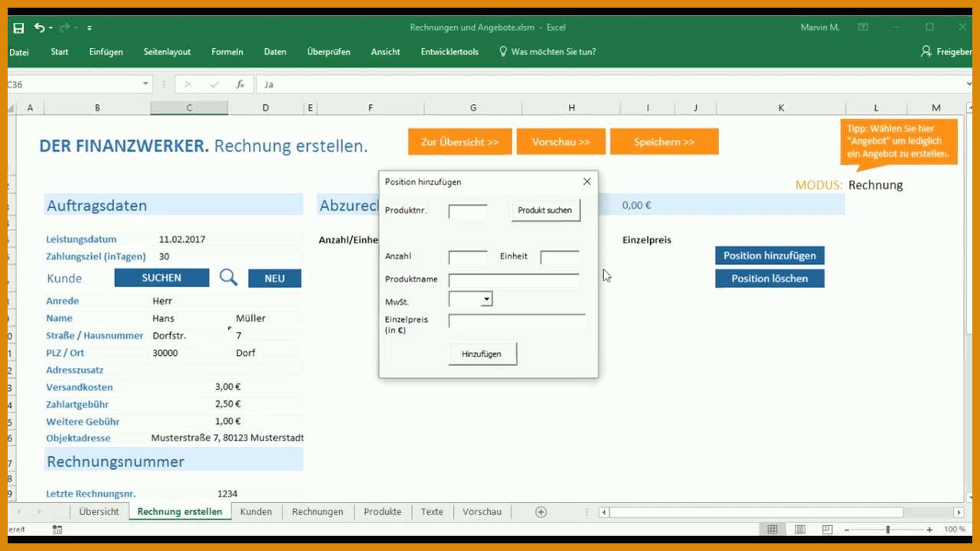
Task: Click the 'Speichern >>' orange button
Action: [665, 142]
